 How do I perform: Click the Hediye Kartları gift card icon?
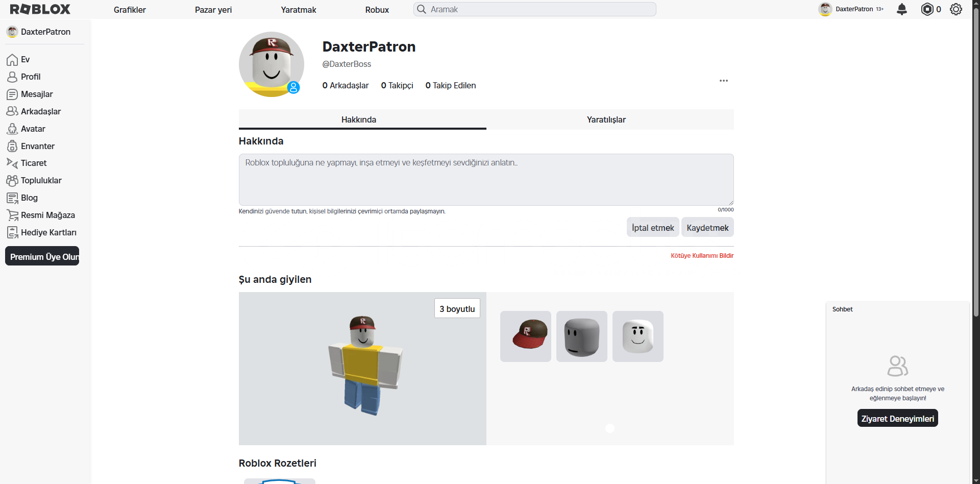pyautogui.click(x=12, y=233)
